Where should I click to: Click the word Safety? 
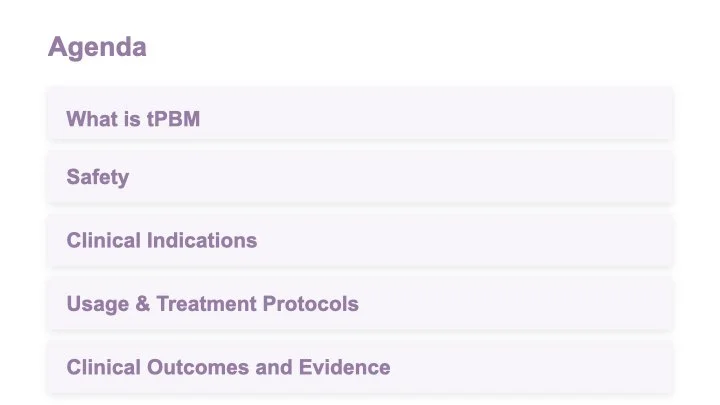pos(98,178)
